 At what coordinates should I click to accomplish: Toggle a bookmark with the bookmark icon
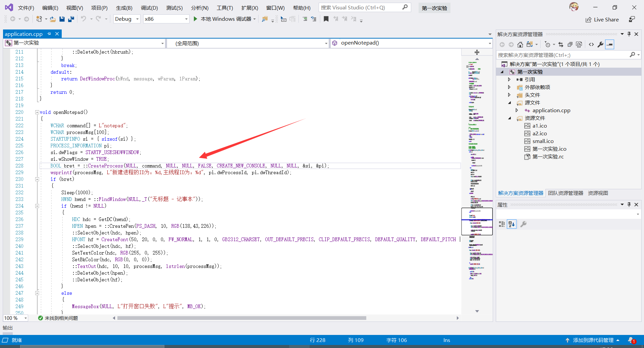[x=326, y=19]
